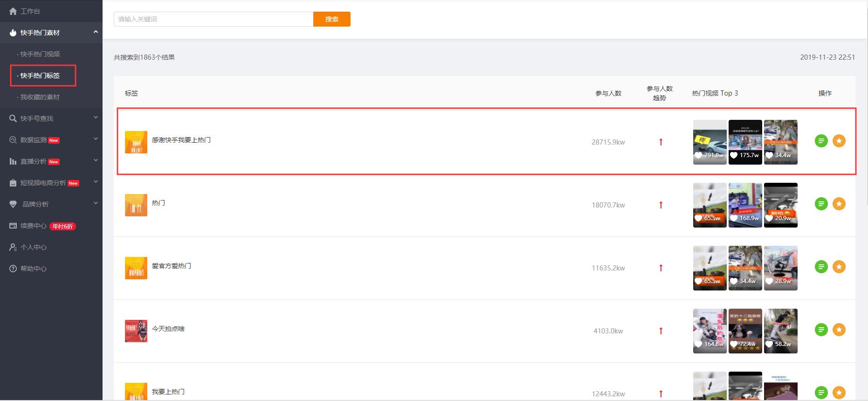Click the 共搜索到1863个结果 result count
The height and width of the screenshot is (401, 868).
(145, 57)
